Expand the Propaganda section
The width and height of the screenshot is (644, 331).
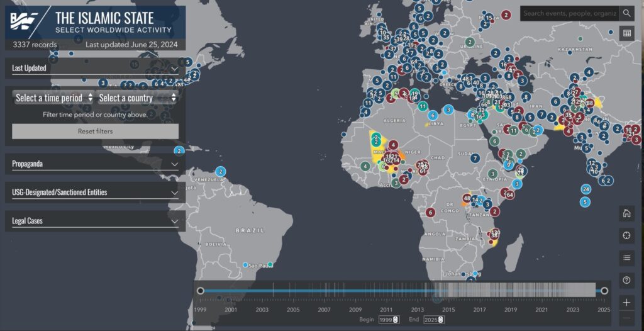(96, 164)
